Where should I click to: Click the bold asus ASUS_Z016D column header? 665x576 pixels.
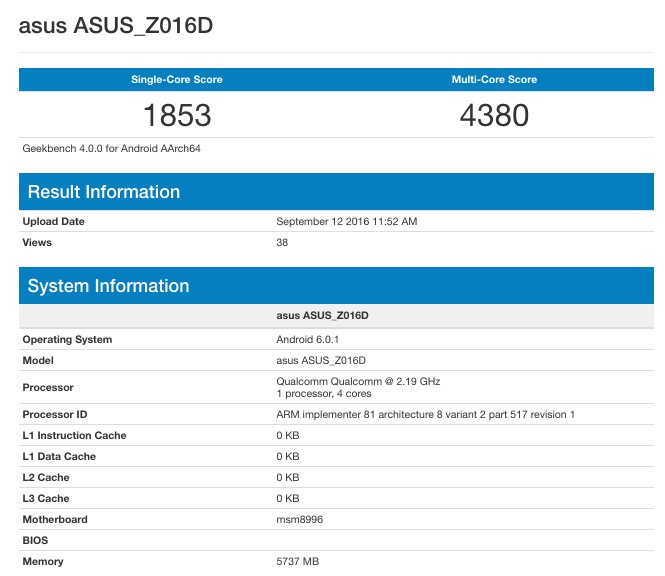click(x=323, y=315)
